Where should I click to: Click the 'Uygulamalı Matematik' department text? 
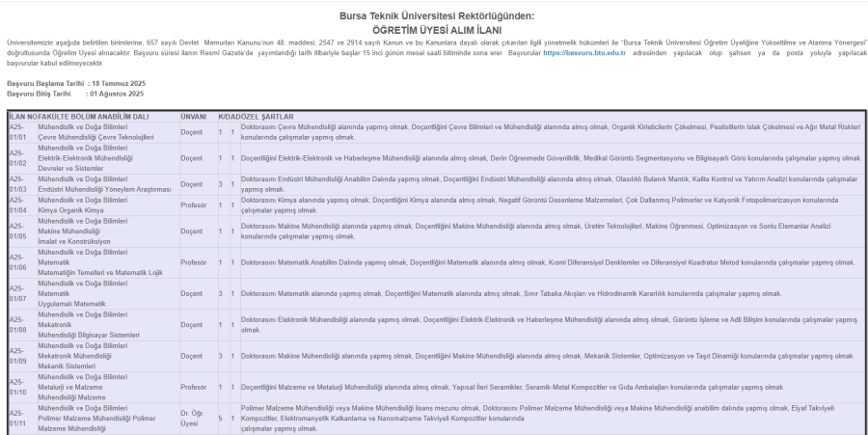71,304
